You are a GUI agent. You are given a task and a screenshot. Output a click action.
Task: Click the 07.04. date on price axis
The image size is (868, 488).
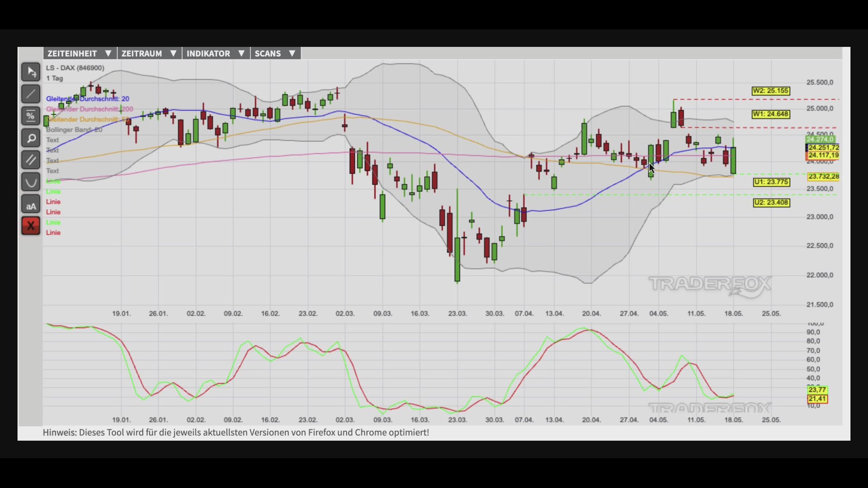click(524, 314)
